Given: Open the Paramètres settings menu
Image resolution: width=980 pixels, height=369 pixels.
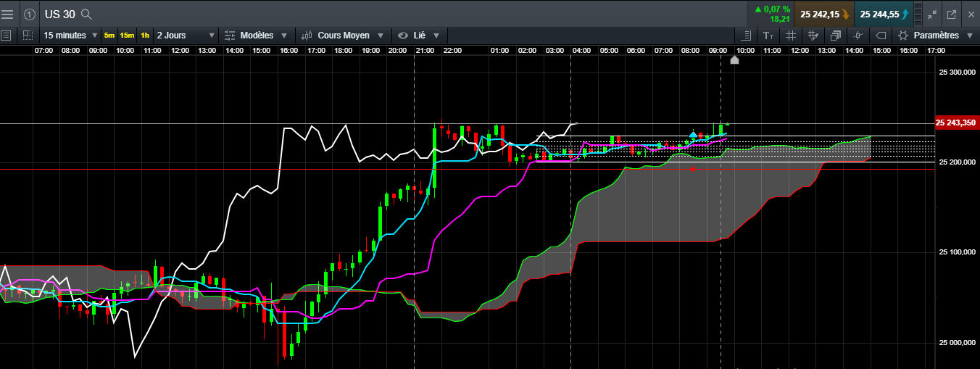Looking at the screenshot, I should (936, 36).
